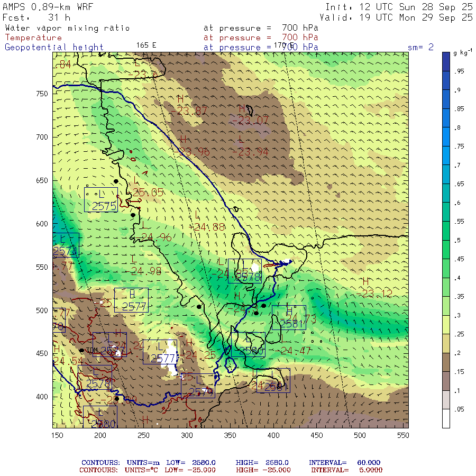Viewport: 476px width, 476px height.
Task: Click the color bar segment between .9 and .95
Action: point(446,80)
